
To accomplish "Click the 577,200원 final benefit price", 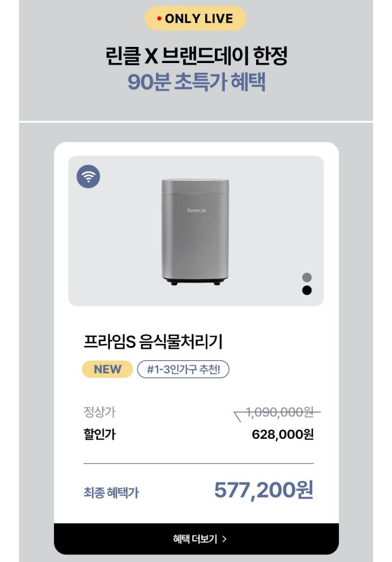I will (264, 490).
